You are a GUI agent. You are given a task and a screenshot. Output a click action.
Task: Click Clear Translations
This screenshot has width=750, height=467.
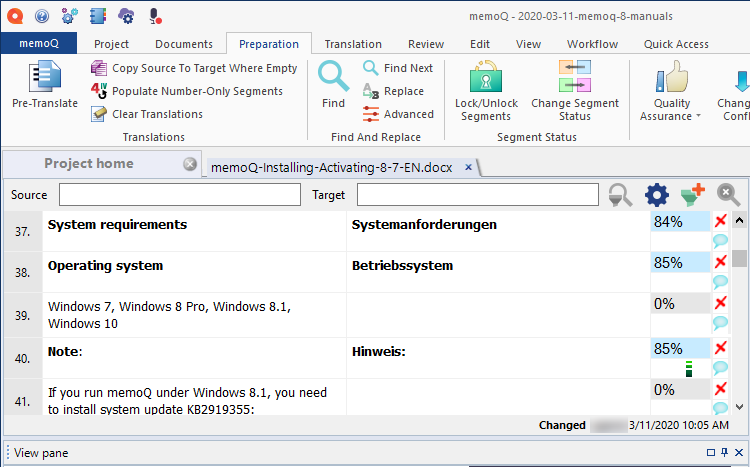(x=147, y=114)
